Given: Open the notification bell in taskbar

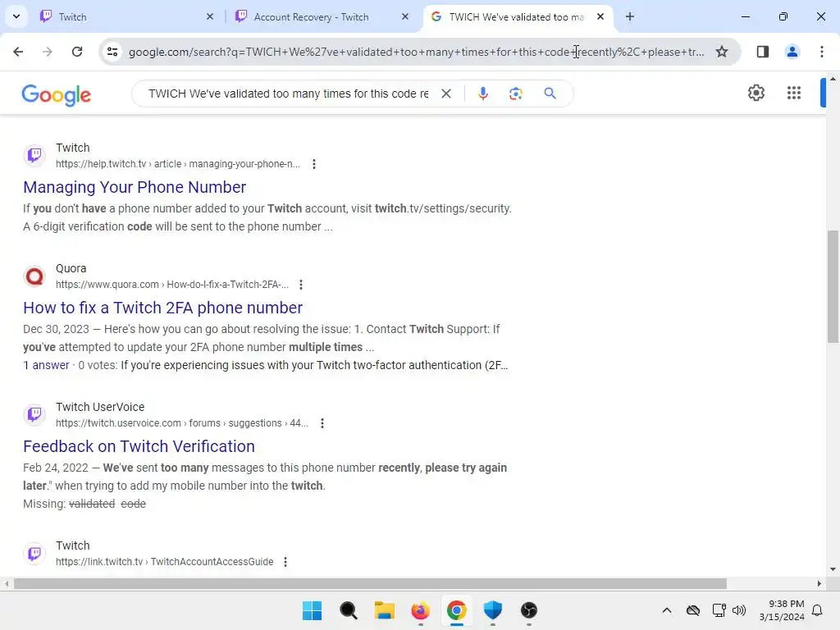Looking at the screenshot, I should [x=818, y=610].
